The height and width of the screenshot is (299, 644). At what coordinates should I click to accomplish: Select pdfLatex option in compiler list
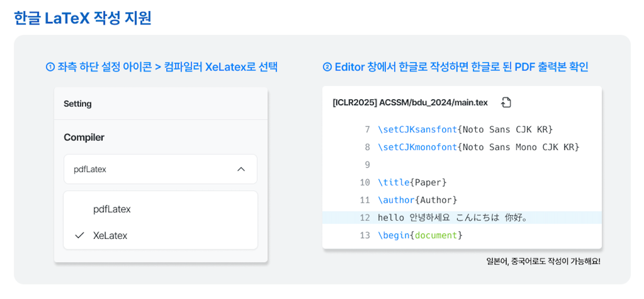160,209
